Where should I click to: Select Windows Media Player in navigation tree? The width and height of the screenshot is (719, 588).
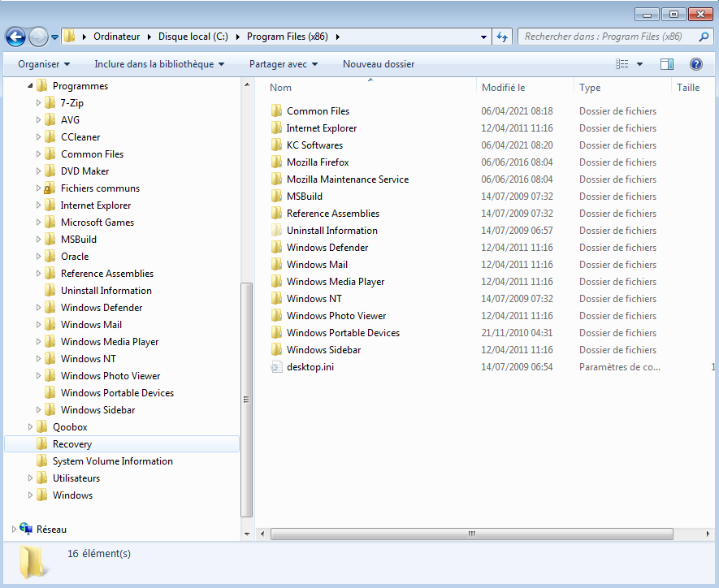point(110,341)
